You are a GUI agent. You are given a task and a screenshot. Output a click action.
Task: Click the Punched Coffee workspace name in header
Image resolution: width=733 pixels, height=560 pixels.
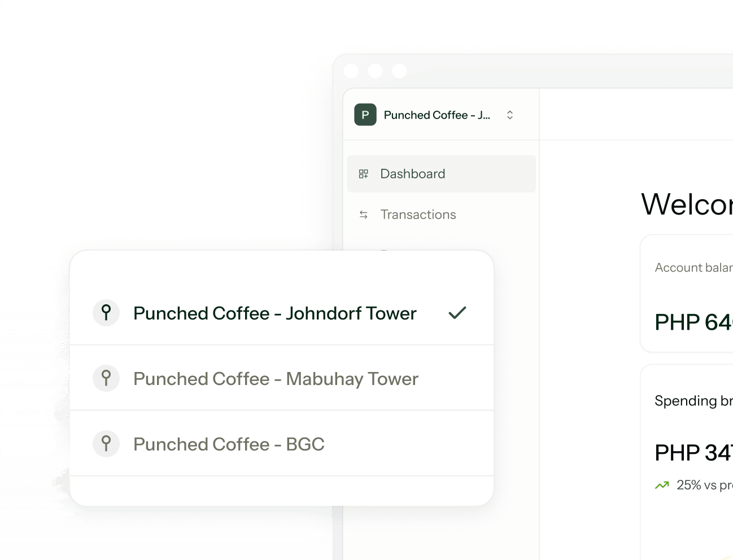click(x=437, y=115)
